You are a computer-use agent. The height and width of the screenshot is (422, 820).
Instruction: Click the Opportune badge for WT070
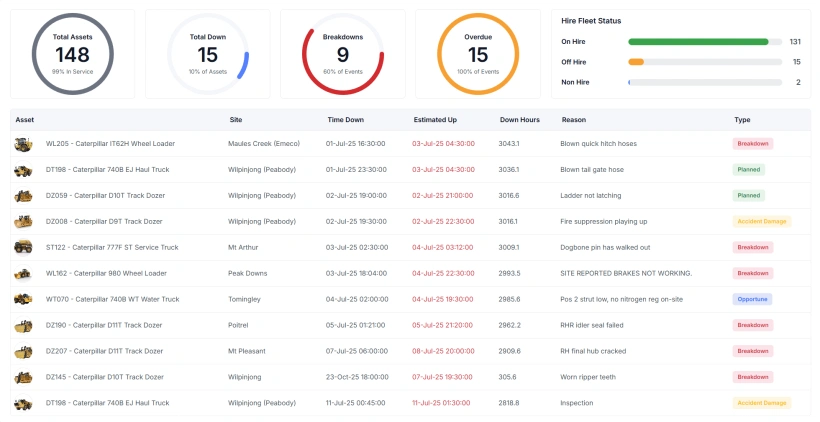(x=752, y=299)
